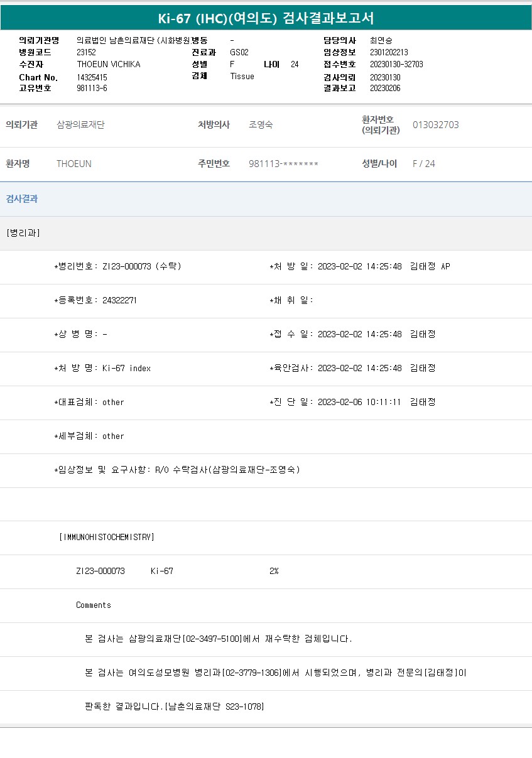
Task: Click the [IMMUNOHISTOCHEMISTRY] heading
Action: coord(106,538)
